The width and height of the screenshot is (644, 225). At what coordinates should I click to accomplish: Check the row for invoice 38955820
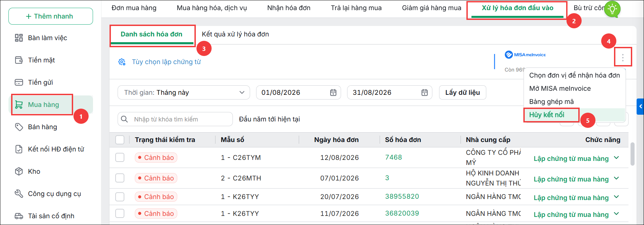tap(120, 197)
